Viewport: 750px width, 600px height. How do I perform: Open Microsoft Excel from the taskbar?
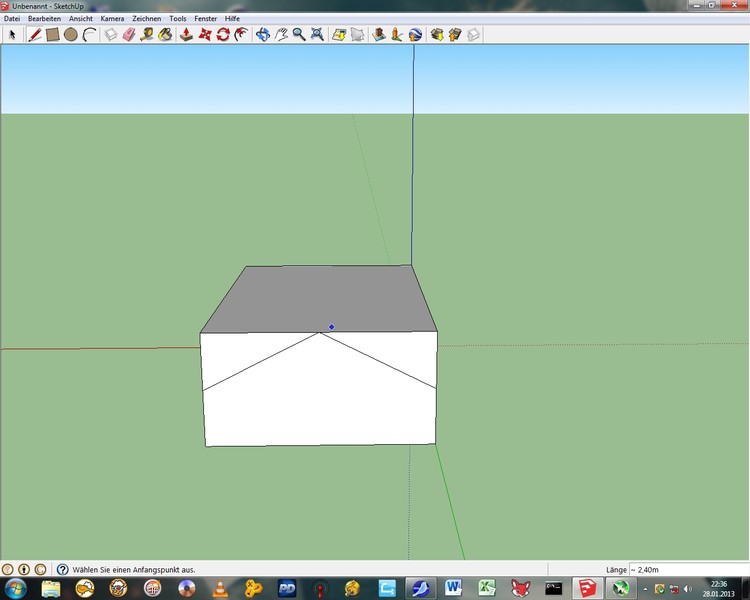tap(486, 588)
